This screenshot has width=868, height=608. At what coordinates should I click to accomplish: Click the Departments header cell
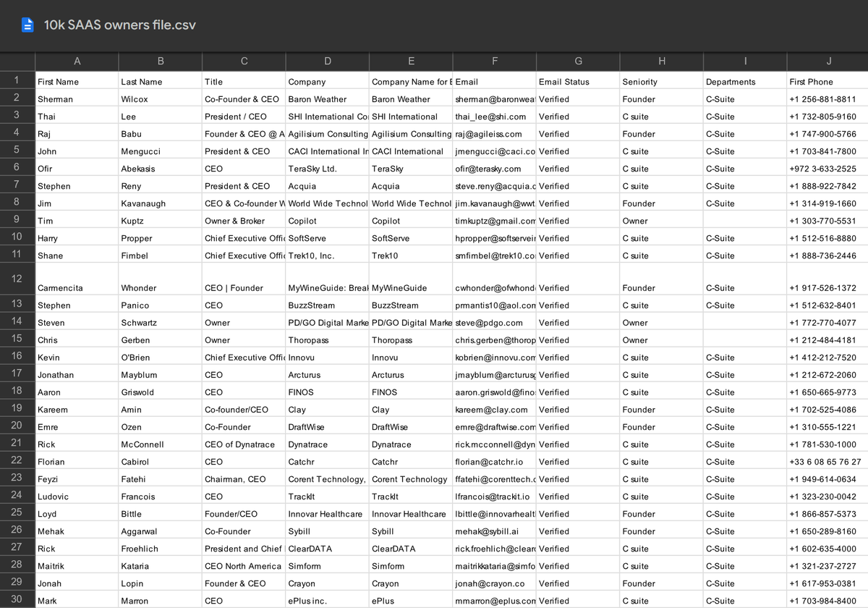click(745, 81)
